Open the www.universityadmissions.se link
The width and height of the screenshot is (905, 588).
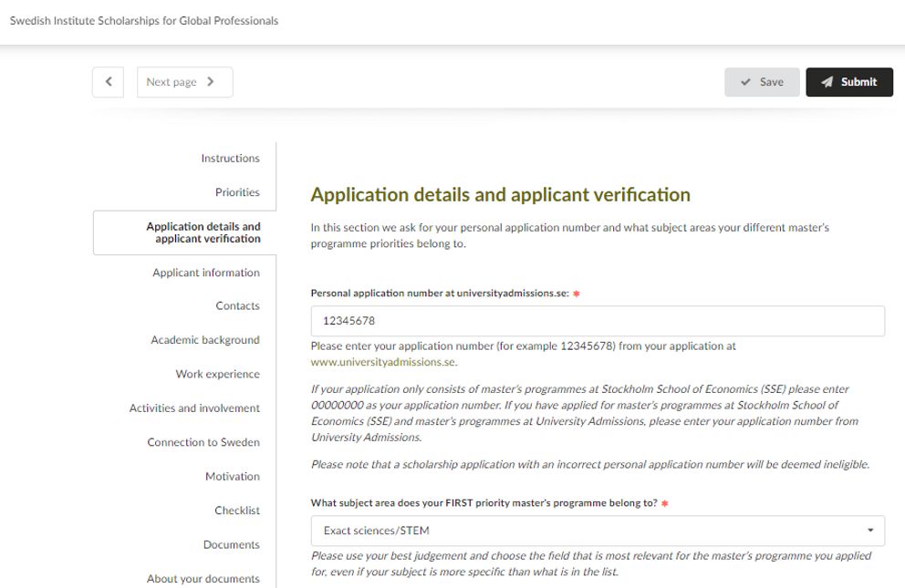pyautogui.click(x=383, y=362)
